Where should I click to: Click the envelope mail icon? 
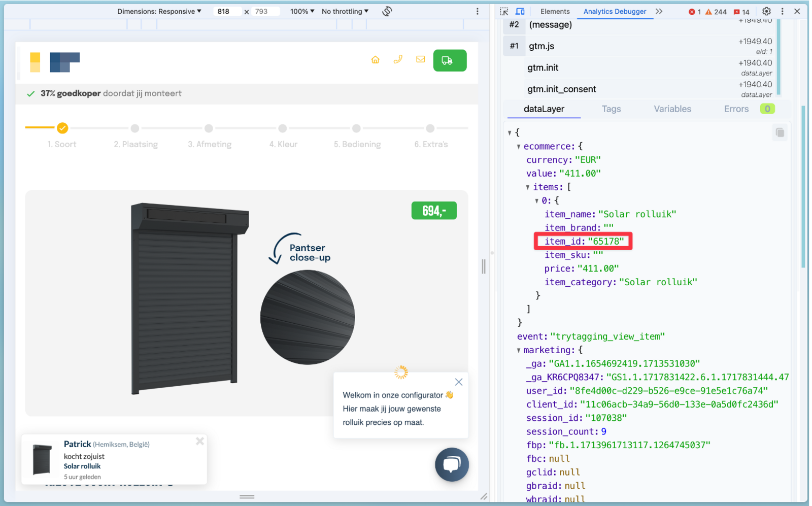(420, 60)
